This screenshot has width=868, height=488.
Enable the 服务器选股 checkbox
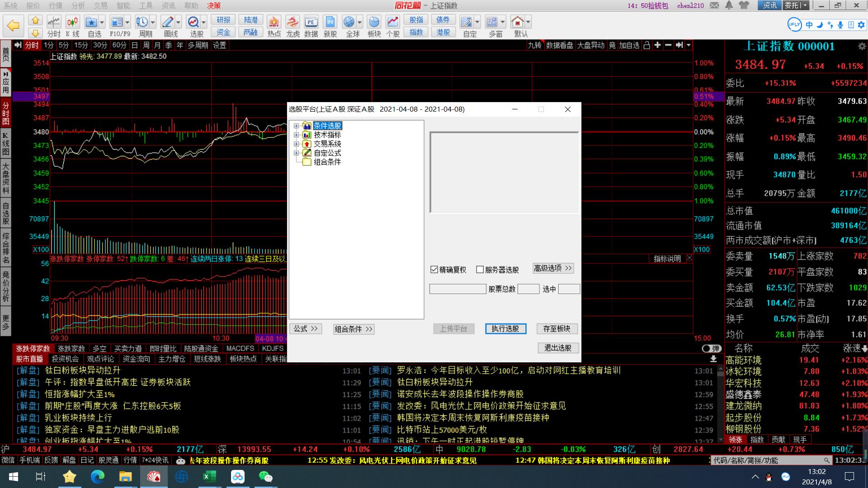pos(480,270)
